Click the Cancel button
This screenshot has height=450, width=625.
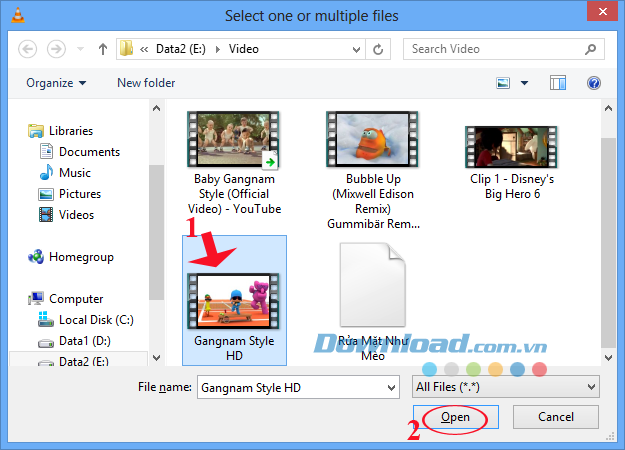click(x=555, y=417)
